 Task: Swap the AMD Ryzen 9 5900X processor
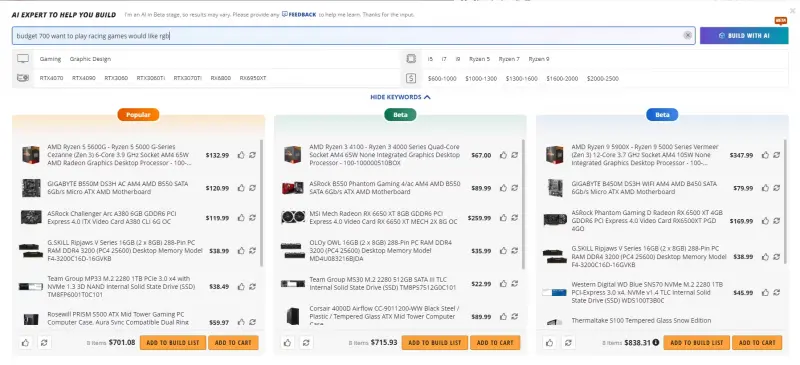pyautogui.click(x=777, y=155)
